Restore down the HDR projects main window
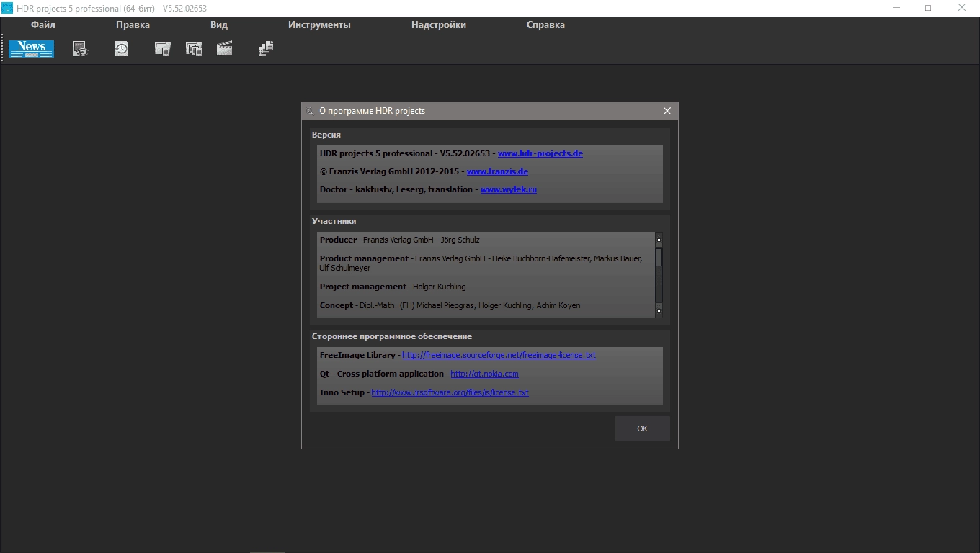This screenshot has height=553, width=980. (929, 8)
